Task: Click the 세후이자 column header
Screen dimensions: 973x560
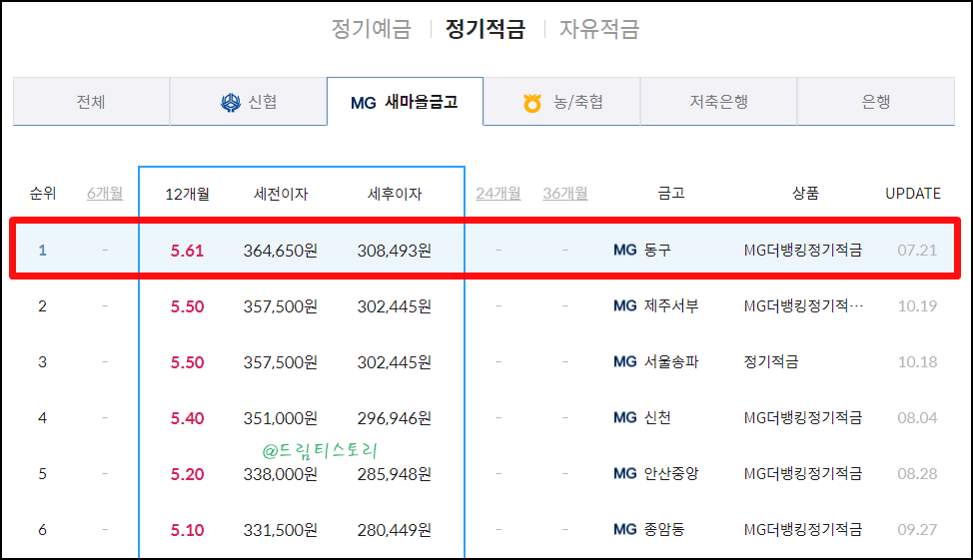Action: [x=395, y=194]
